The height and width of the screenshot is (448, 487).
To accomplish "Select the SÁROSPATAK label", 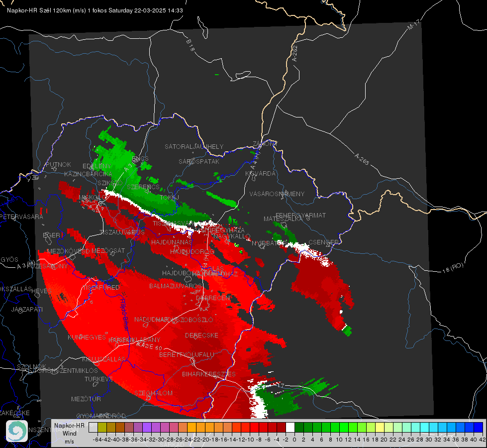I will click(x=199, y=161).
